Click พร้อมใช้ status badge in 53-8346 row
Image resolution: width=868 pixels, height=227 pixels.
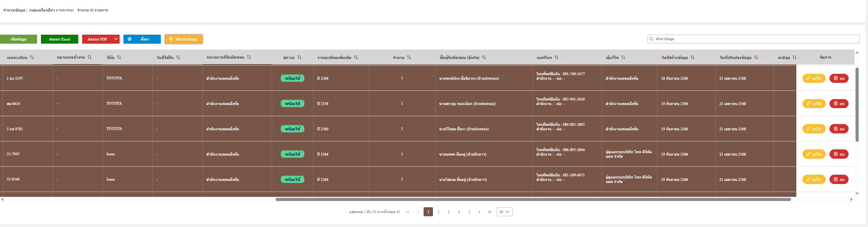[x=293, y=180]
